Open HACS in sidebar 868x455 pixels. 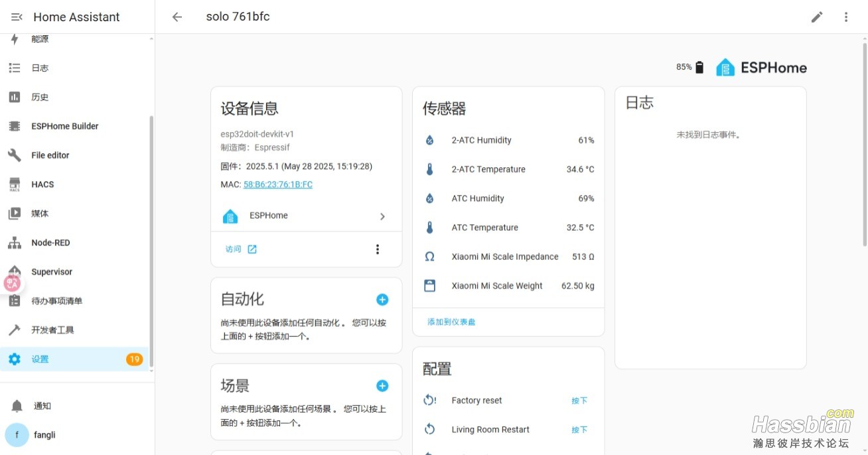(76, 184)
